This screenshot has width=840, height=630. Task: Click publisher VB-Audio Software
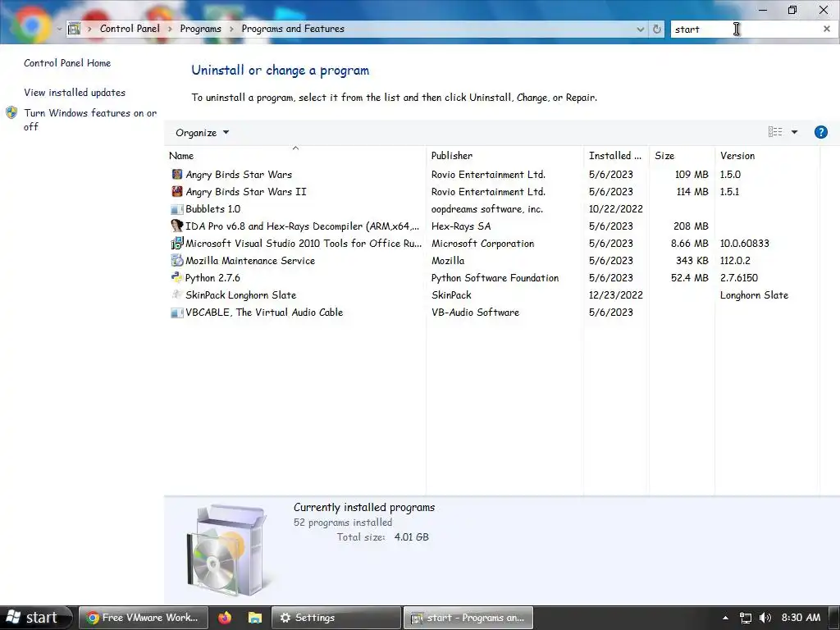(x=475, y=313)
